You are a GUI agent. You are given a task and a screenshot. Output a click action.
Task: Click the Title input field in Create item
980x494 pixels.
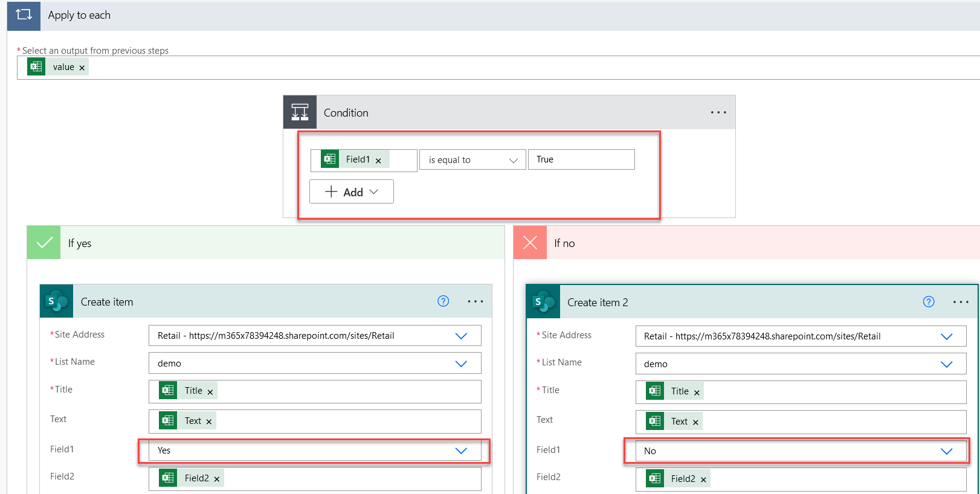[x=315, y=391]
